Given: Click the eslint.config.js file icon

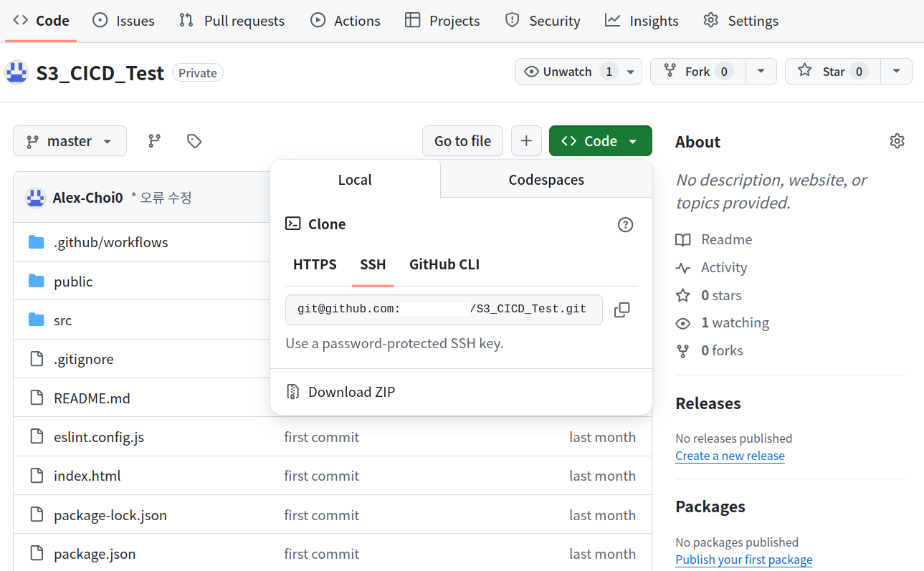Looking at the screenshot, I should 37,436.
